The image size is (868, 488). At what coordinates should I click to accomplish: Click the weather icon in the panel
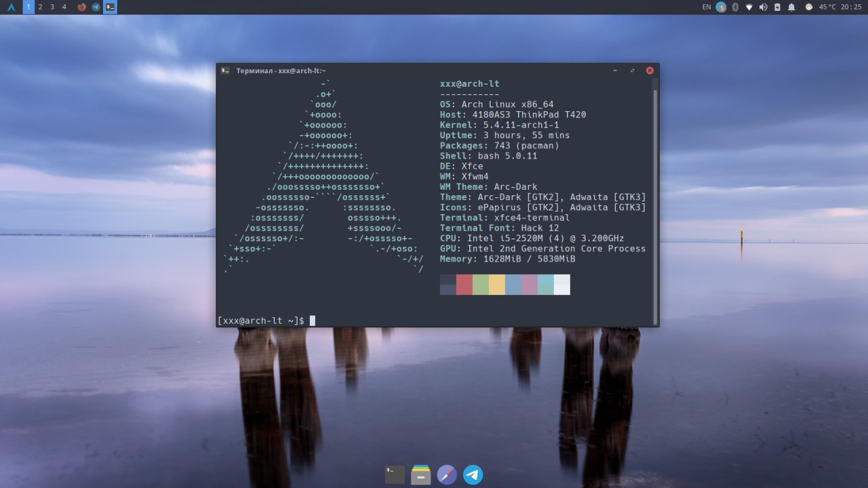(809, 7)
